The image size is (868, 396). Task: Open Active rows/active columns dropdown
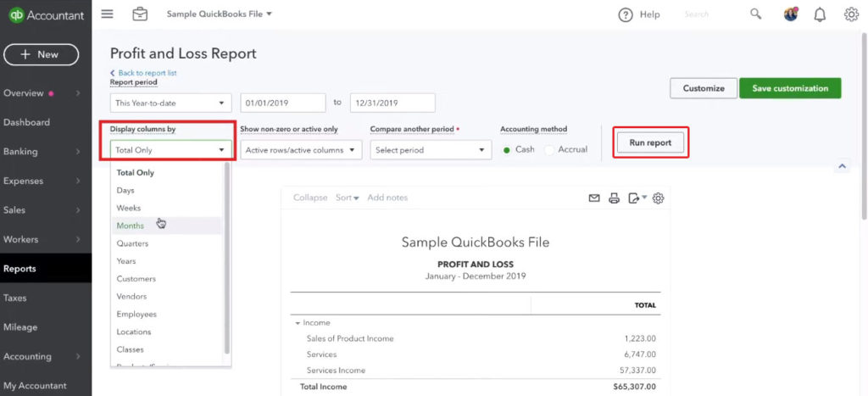point(301,150)
